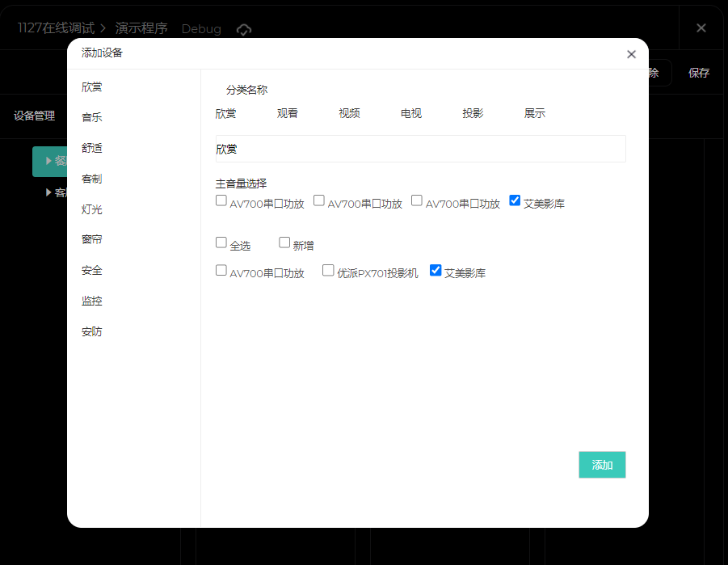Viewport: 728px width, 565px height.
Task: Expand the second 客 tree node arrow
Action: [48, 192]
